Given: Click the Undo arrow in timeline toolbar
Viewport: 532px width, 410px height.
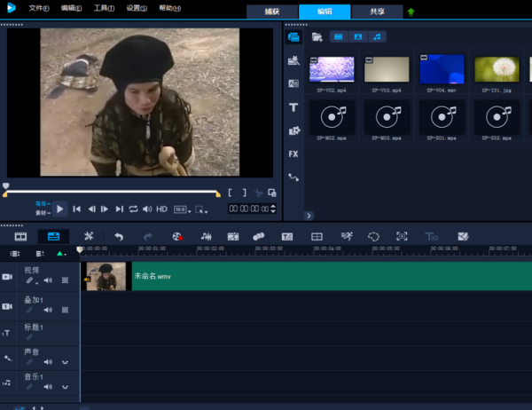Looking at the screenshot, I should click(x=118, y=236).
